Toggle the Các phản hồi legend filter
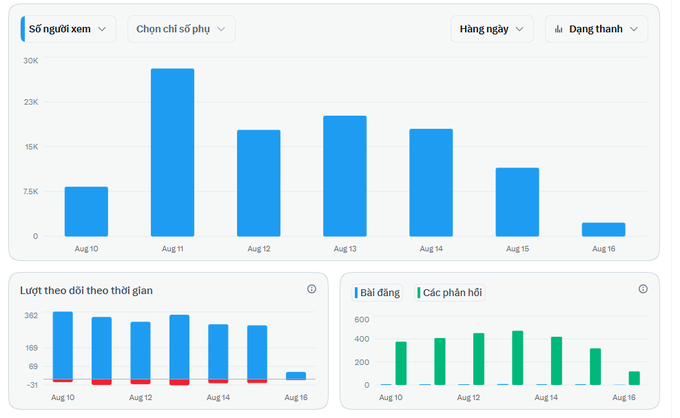 coord(450,293)
